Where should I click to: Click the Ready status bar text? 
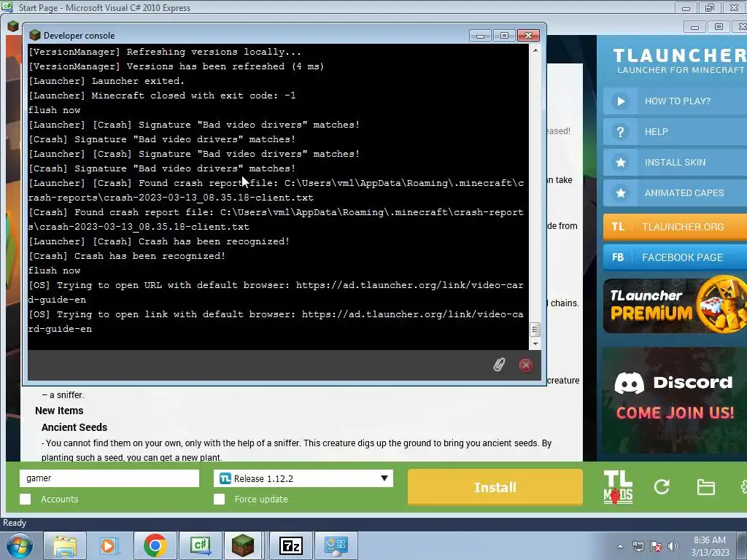coord(15,523)
